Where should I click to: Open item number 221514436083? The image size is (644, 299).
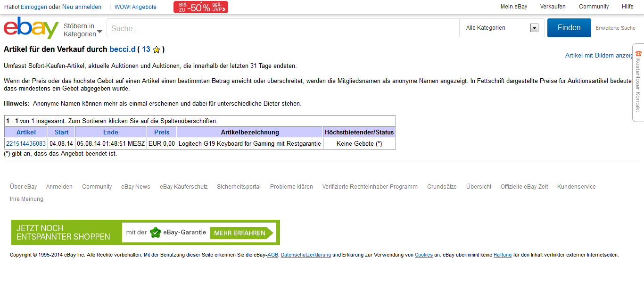pos(26,143)
